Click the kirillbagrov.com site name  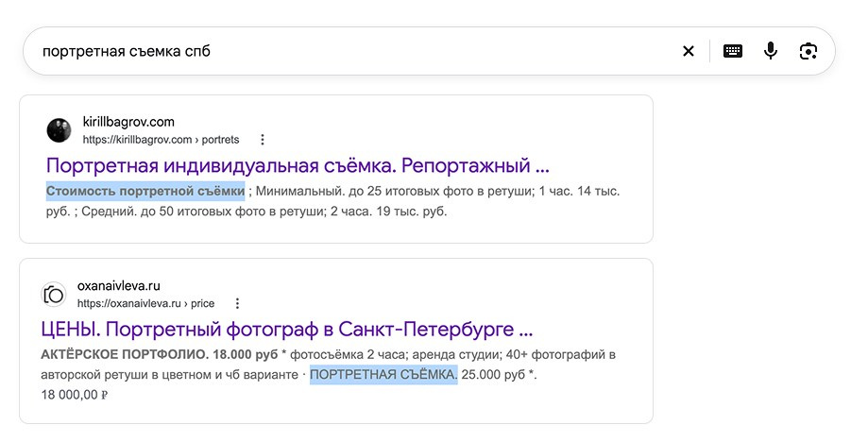tap(128, 122)
